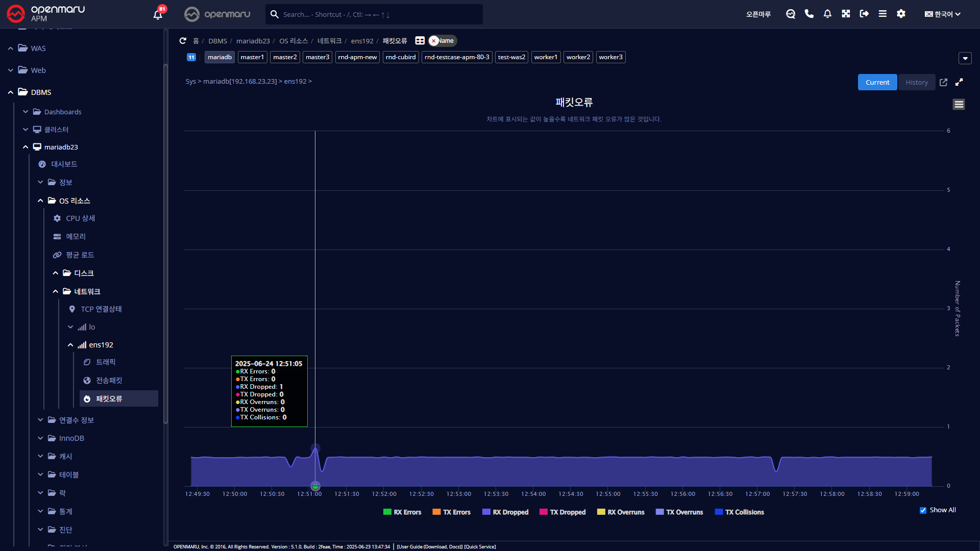
Task: Collapse the DBMS tree folder
Action: tap(11, 92)
